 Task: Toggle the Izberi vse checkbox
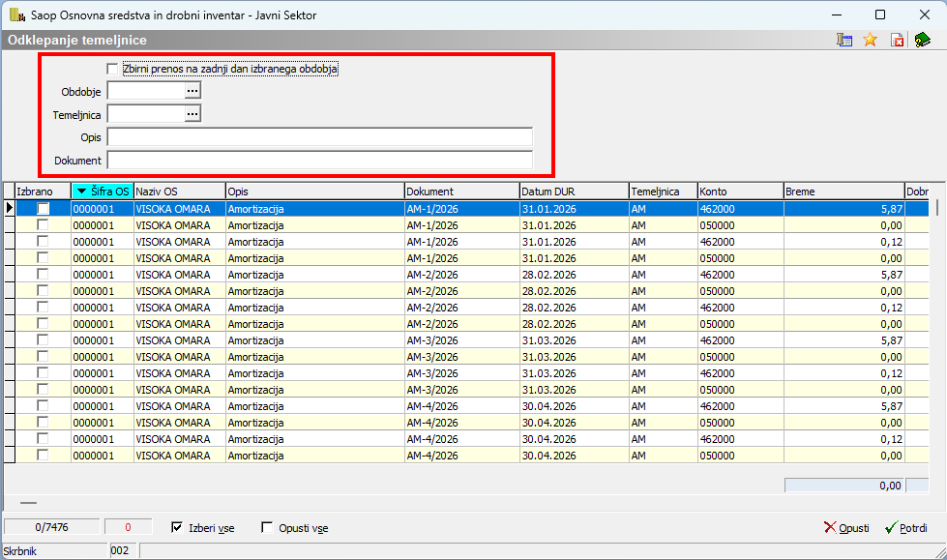point(177,528)
